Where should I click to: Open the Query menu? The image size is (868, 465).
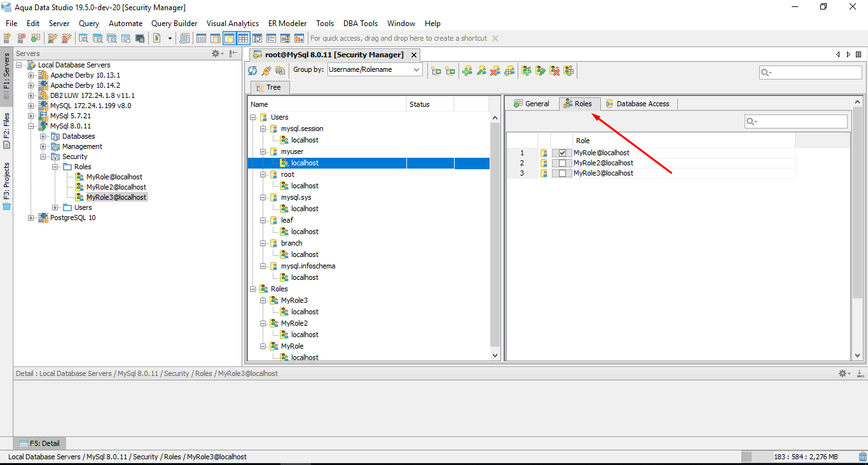coord(89,23)
